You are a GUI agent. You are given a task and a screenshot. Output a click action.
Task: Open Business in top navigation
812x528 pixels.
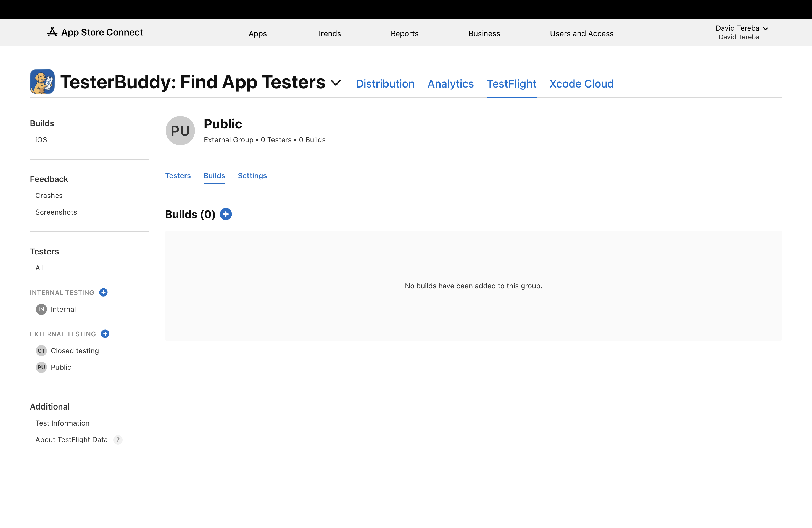[484, 33]
